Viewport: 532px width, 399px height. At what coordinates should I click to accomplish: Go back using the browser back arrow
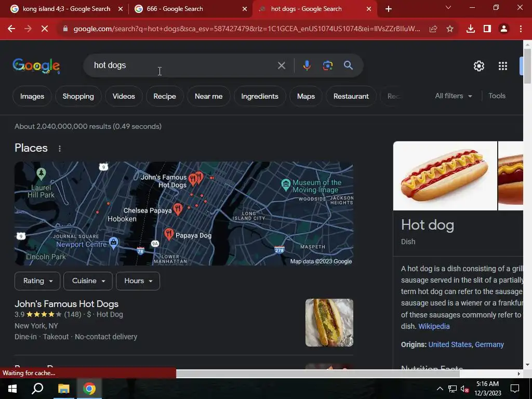tap(11, 29)
